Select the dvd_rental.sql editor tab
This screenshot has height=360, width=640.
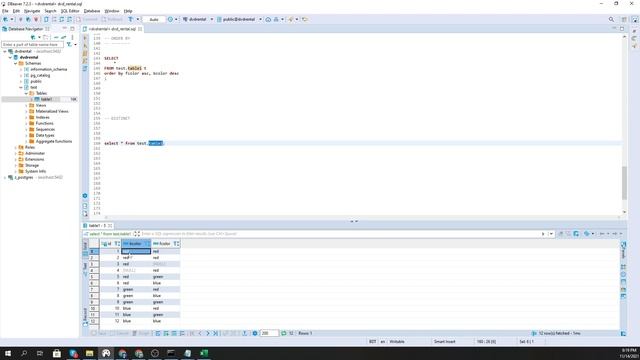[x=112, y=29]
